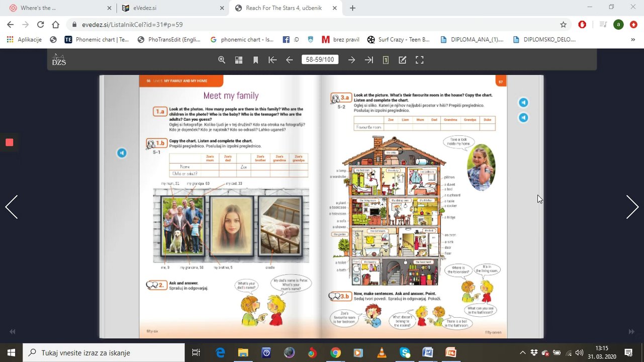Switch to single page view
The image size is (644, 362).
click(386, 60)
